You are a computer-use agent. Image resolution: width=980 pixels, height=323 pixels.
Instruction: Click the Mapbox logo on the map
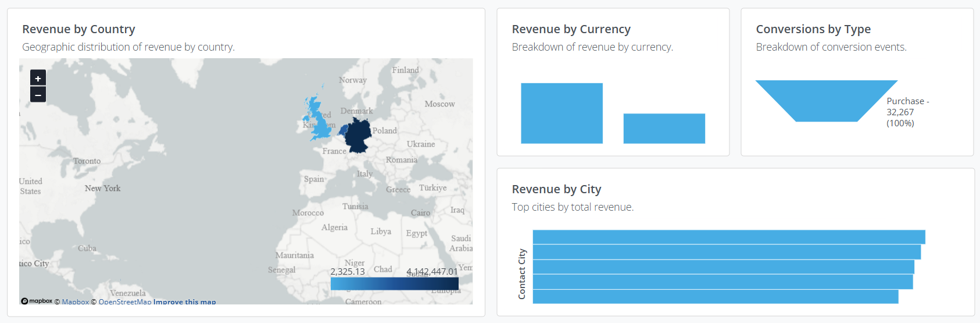(x=37, y=301)
